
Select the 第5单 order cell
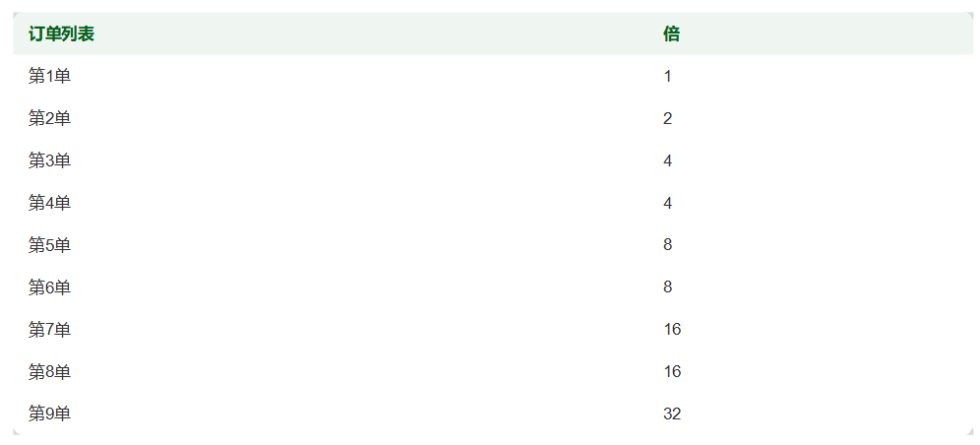click(49, 245)
